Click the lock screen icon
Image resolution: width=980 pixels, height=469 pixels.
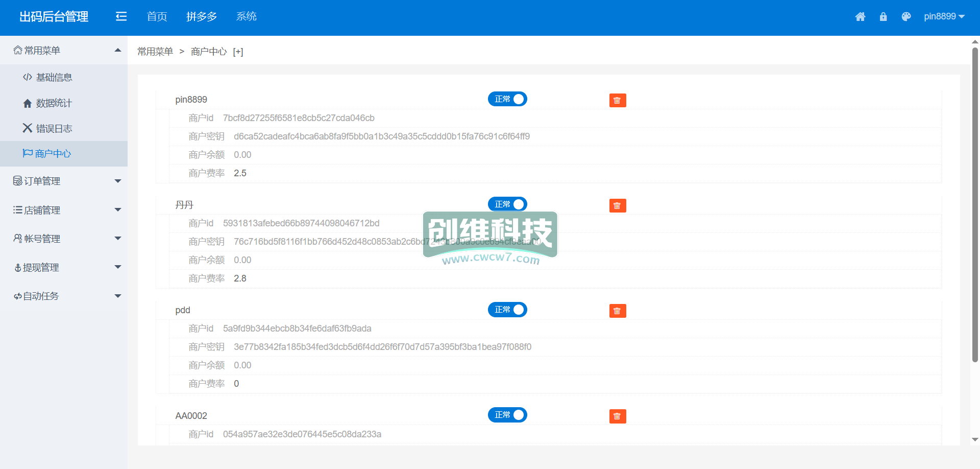coord(883,17)
